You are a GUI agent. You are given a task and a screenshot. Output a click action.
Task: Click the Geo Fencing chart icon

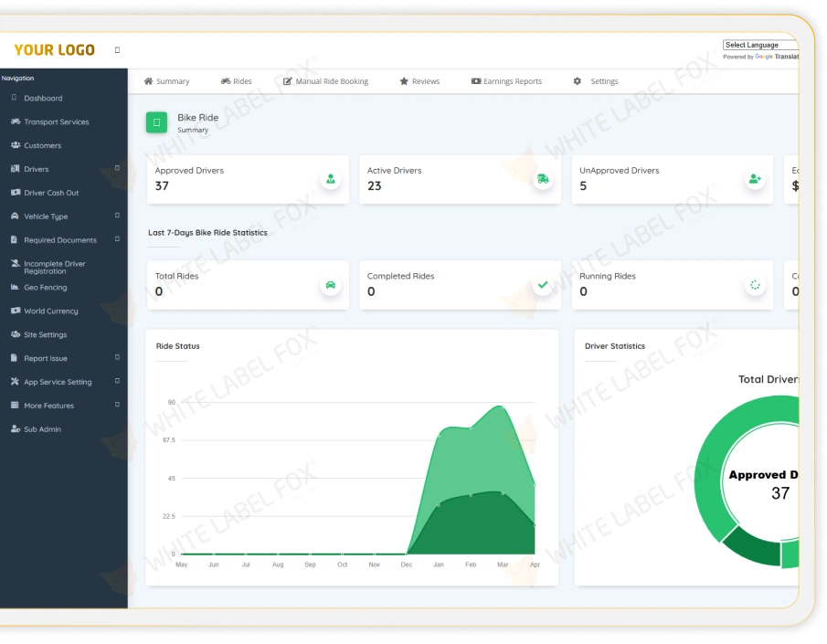pos(15,287)
